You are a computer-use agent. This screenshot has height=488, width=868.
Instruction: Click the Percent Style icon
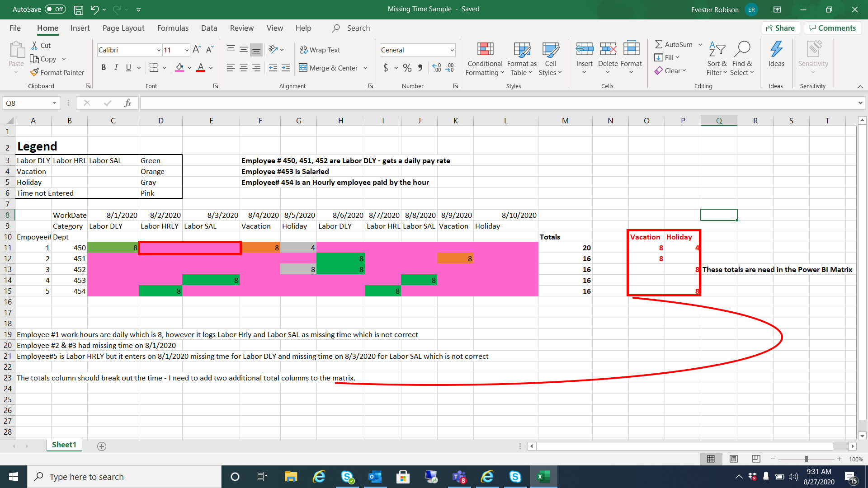pyautogui.click(x=407, y=68)
